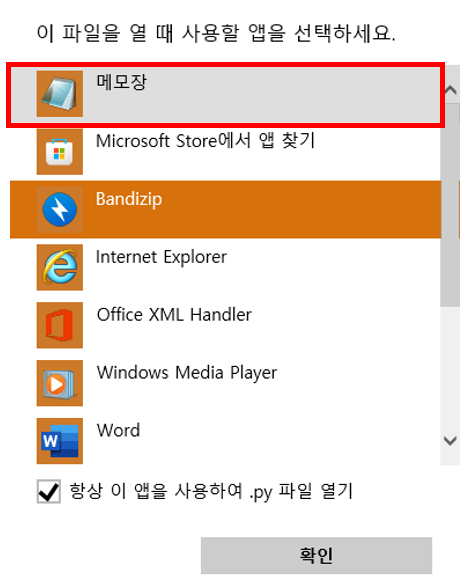Select the 메모장 notepad icon
The height and width of the screenshot is (584, 467).
[60, 94]
